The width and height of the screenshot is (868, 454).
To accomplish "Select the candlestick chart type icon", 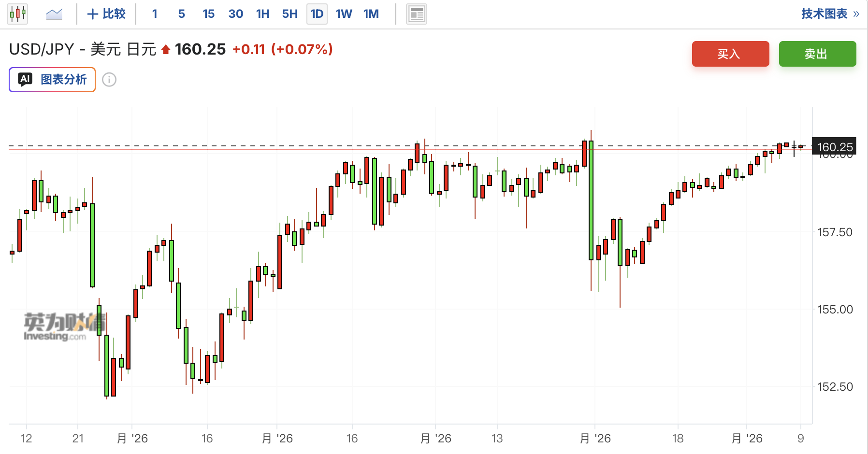I will click(17, 14).
